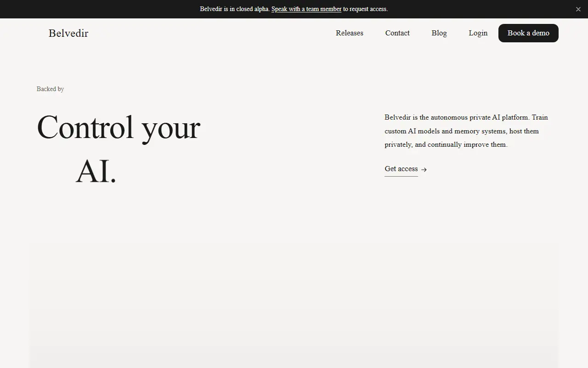This screenshot has height=368, width=588.
Task: Click the "to request access" banner text
Action: 365,9
